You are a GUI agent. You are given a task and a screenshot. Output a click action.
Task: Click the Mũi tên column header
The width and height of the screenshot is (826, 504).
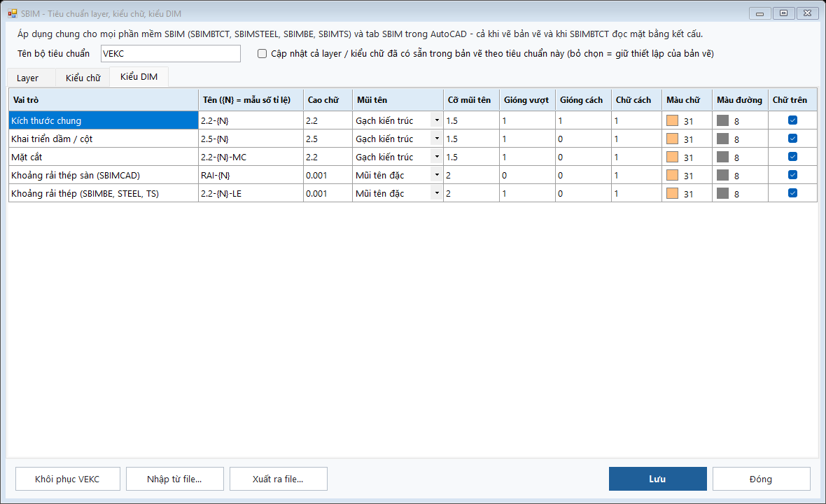(398, 100)
